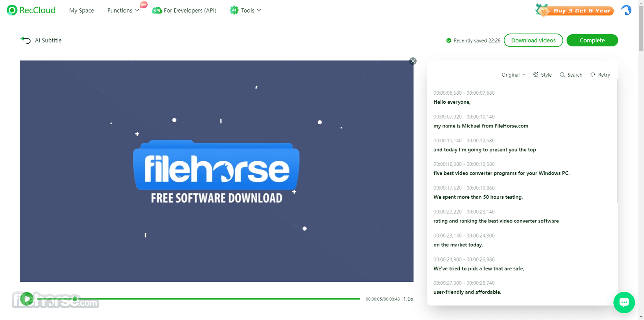644x320 pixels.
Task: Click the API badge icon
Action: point(157,11)
